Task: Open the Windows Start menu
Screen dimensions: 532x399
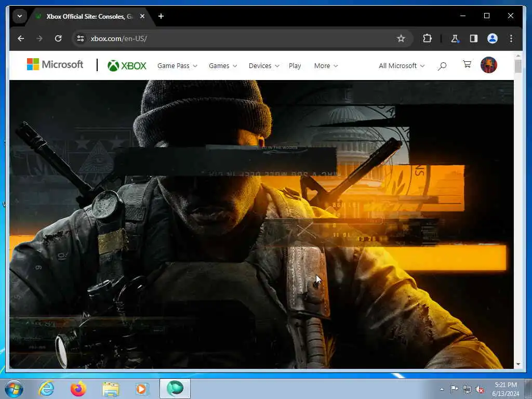Action: pyautogui.click(x=14, y=389)
